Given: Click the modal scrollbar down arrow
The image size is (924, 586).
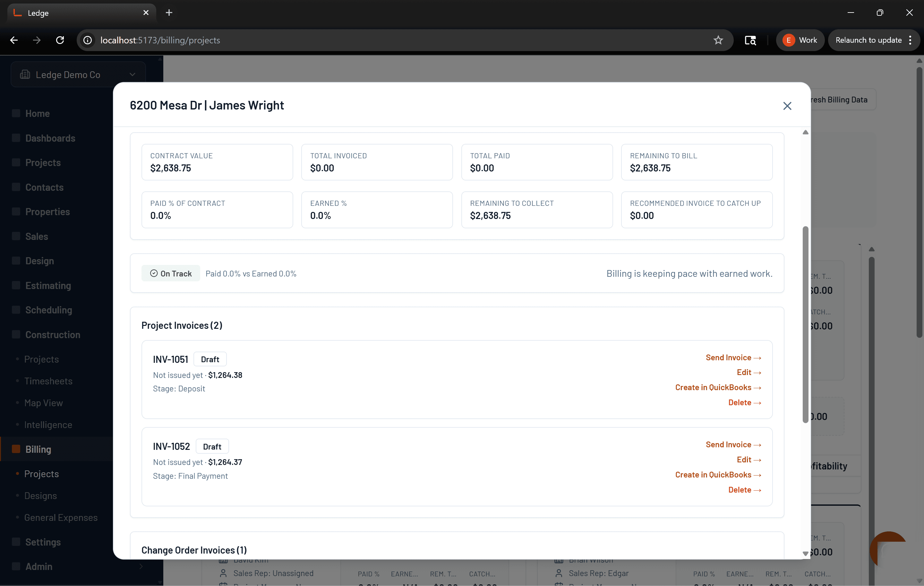Looking at the screenshot, I should coord(805,553).
